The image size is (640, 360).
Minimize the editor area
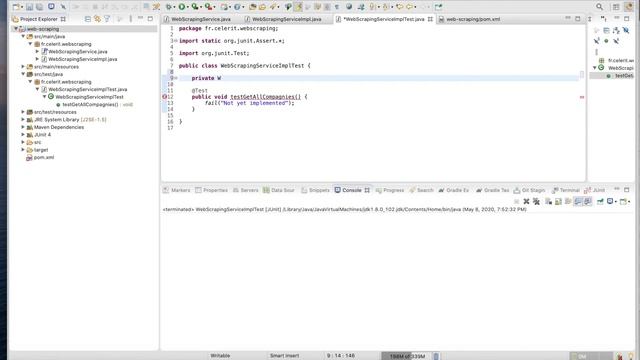[568, 19]
